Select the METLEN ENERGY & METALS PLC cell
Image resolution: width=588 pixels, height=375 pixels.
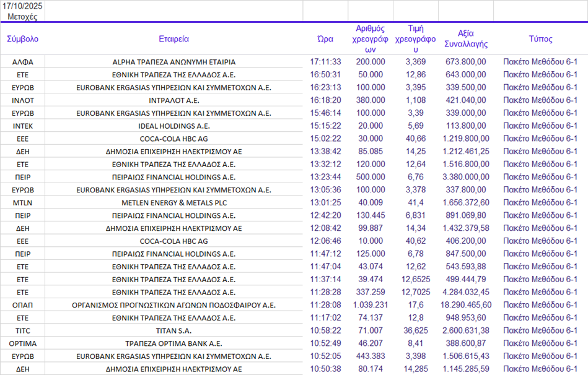click(x=173, y=202)
